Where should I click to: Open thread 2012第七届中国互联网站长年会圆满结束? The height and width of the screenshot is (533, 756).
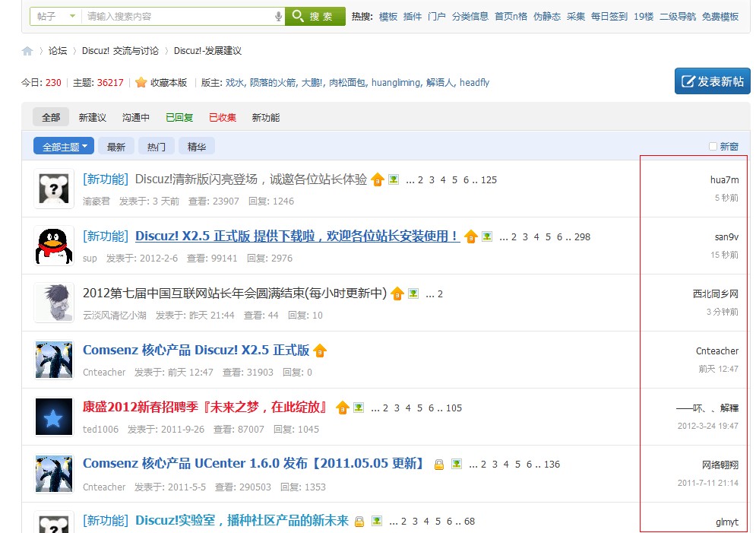235,293
